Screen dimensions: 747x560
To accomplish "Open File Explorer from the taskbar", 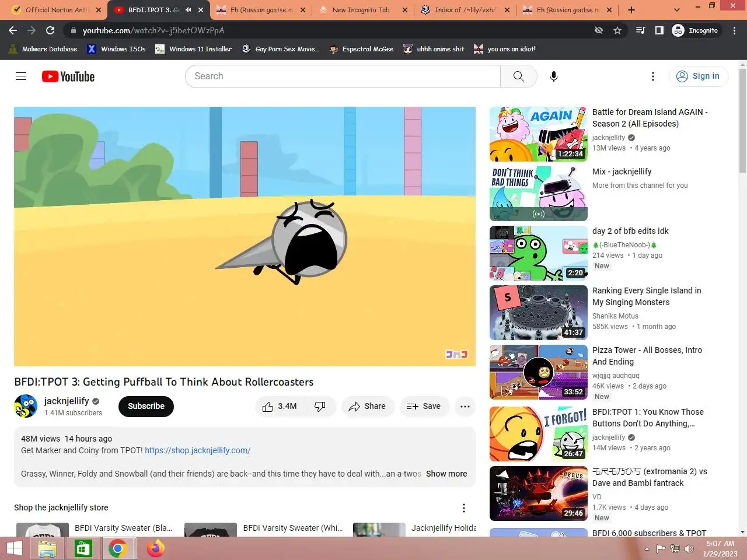I will (x=47, y=548).
